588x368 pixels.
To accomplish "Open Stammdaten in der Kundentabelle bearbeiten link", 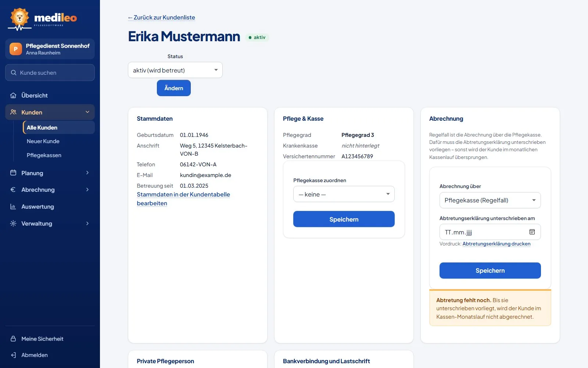I will coord(183,199).
